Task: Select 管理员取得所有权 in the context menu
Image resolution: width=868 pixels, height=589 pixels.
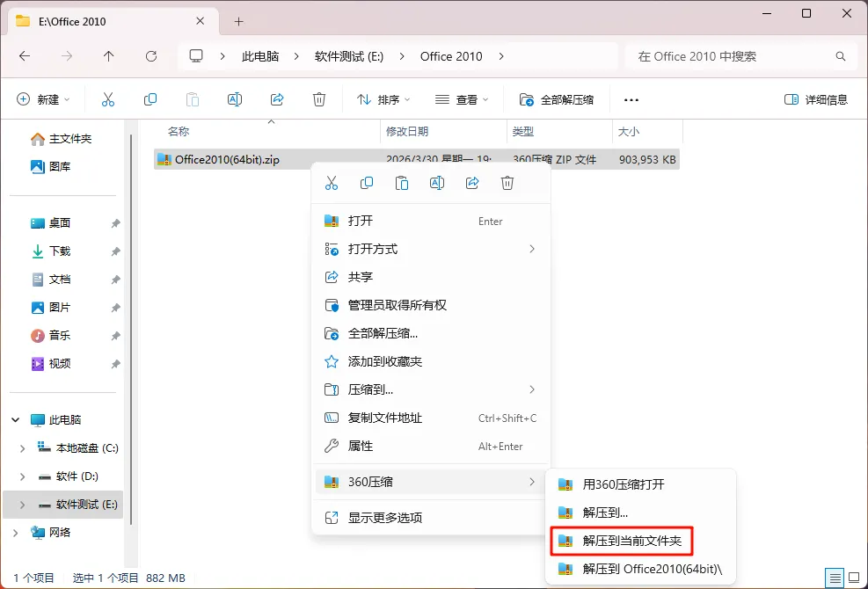Action: point(431,305)
